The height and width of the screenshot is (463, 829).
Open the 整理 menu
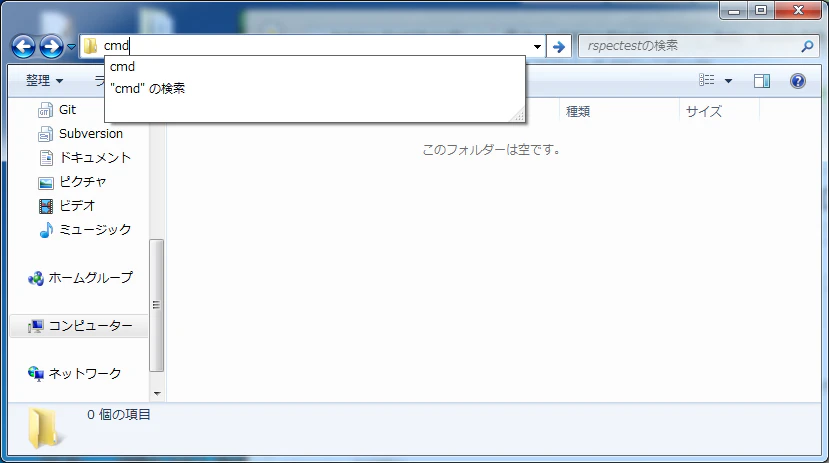pos(44,80)
